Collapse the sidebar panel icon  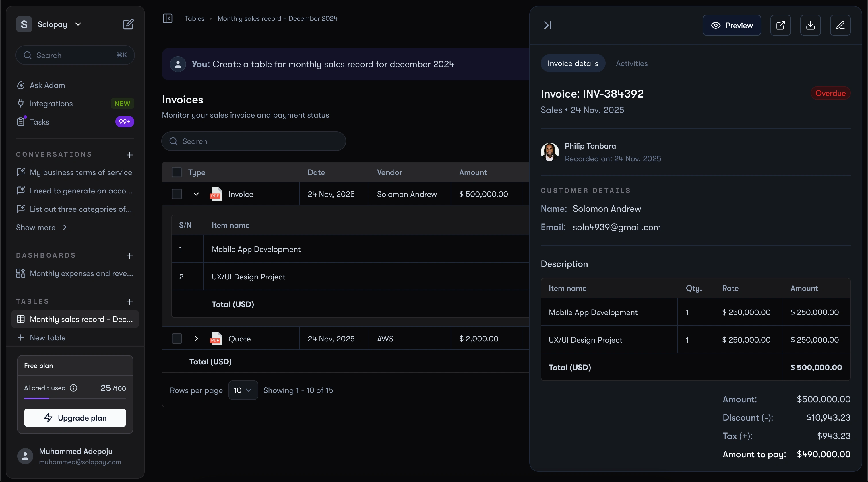[167, 18]
